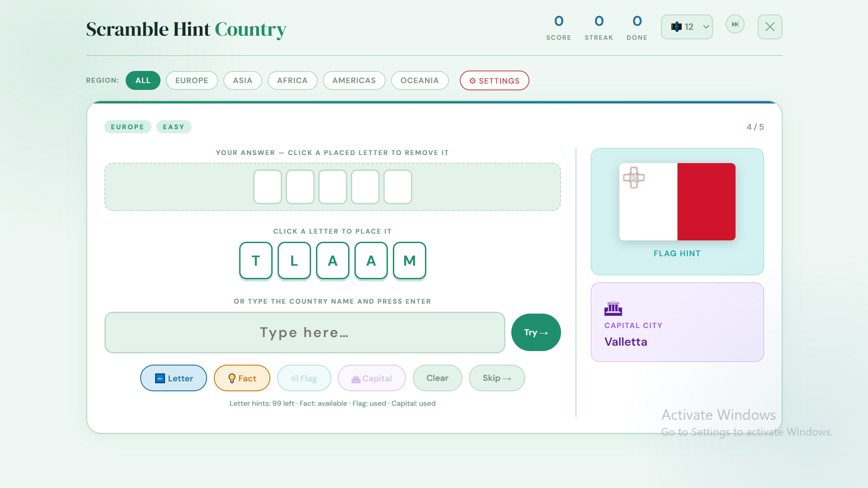Place the first letter A tile
Screen dimensions: 868x488
point(333,261)
